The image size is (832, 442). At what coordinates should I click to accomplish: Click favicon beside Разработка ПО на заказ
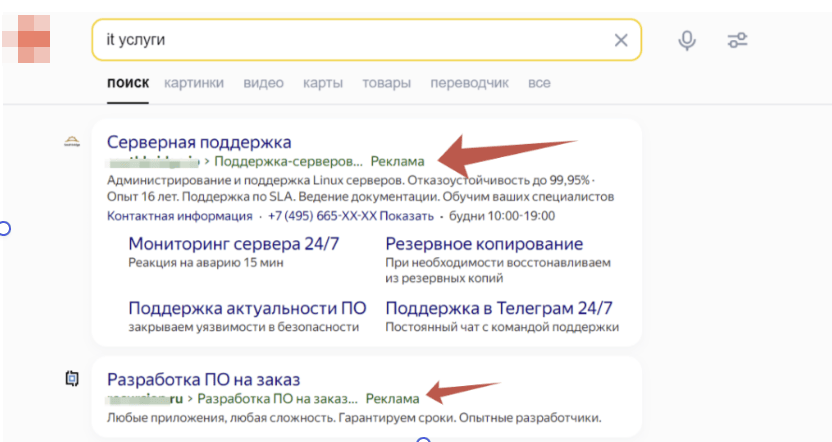72,378
